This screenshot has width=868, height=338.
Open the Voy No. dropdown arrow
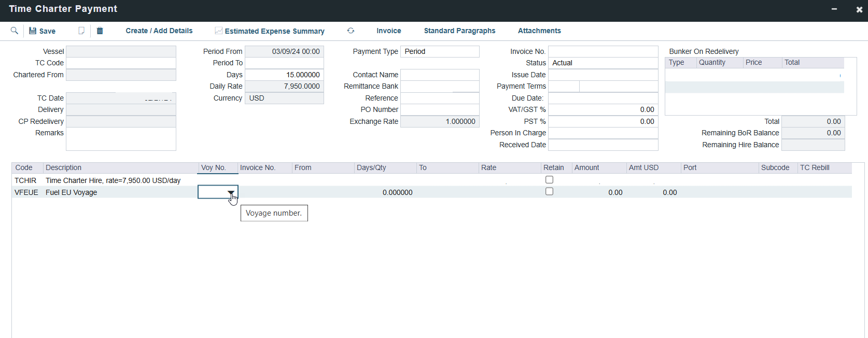coord(231,192)
